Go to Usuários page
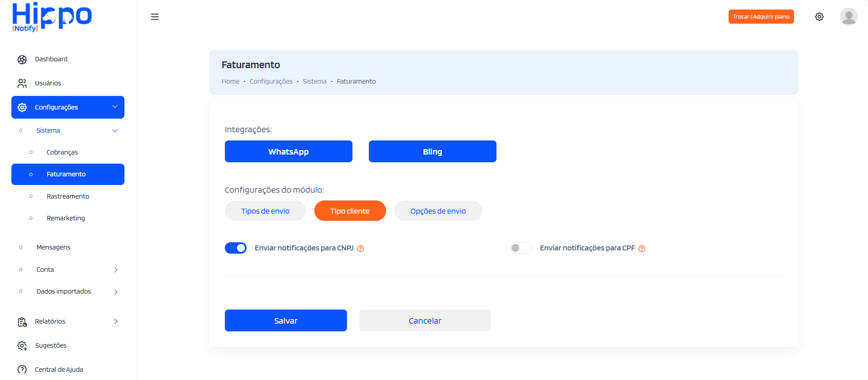The width and height of the screenshot is (868, 380). coord(48,83)
